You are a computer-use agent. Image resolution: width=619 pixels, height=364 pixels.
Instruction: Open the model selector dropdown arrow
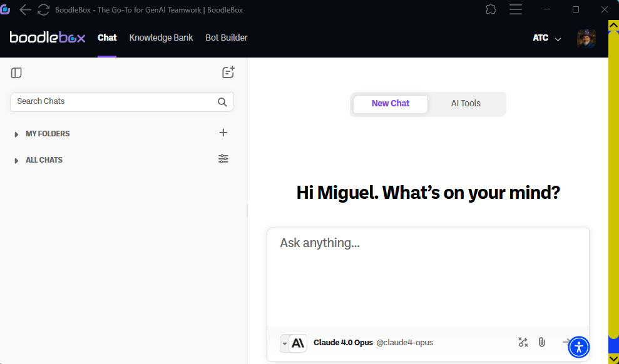click(x=285, y=343)
